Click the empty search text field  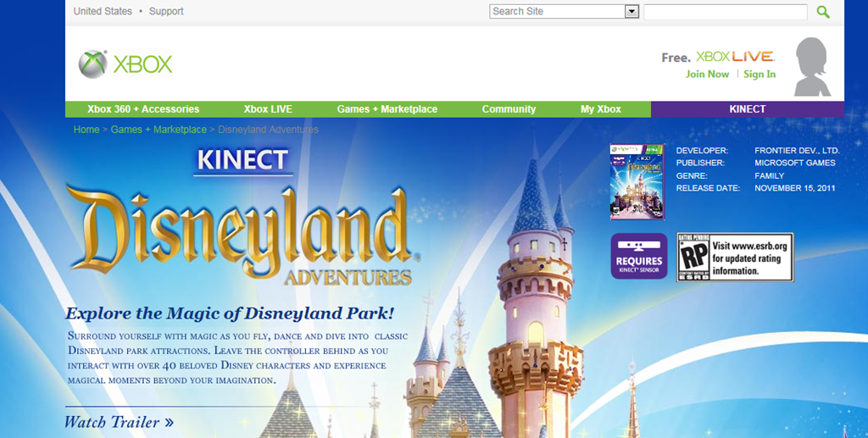(x=726, y=12)
